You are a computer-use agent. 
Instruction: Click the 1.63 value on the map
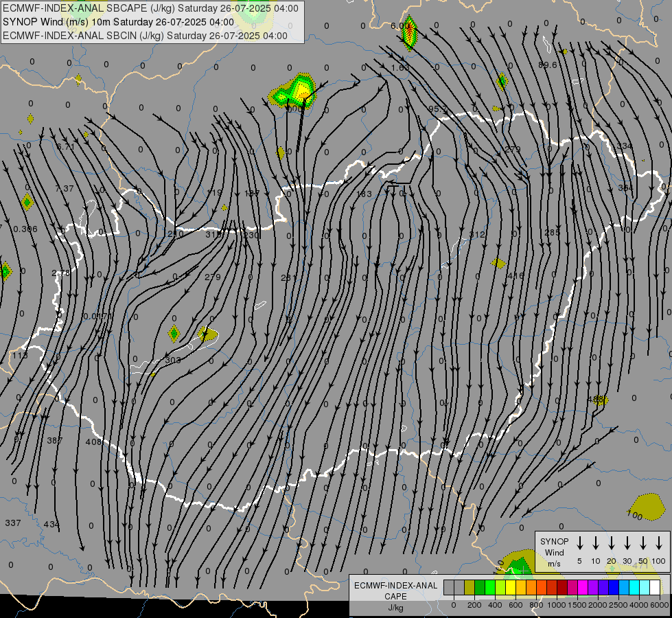400,68
